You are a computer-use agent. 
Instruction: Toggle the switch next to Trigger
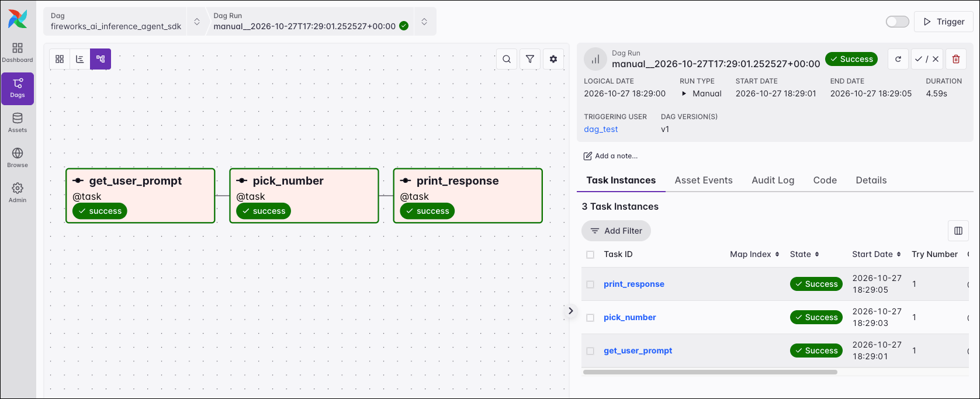(898, 22)
